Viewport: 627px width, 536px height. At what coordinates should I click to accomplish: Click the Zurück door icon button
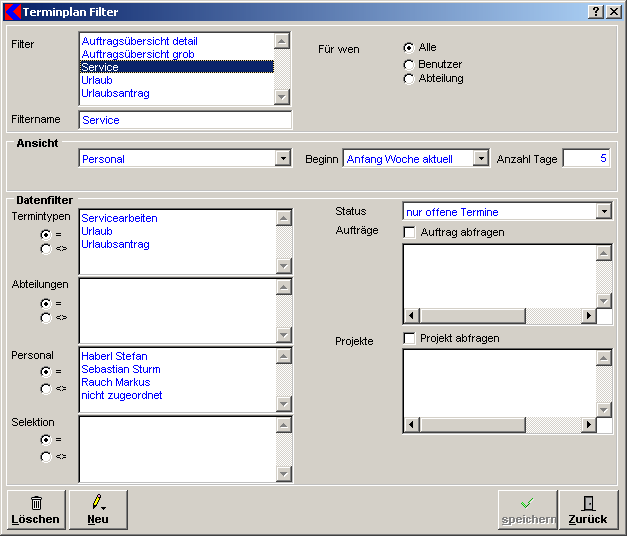click(x=588, y=510)
